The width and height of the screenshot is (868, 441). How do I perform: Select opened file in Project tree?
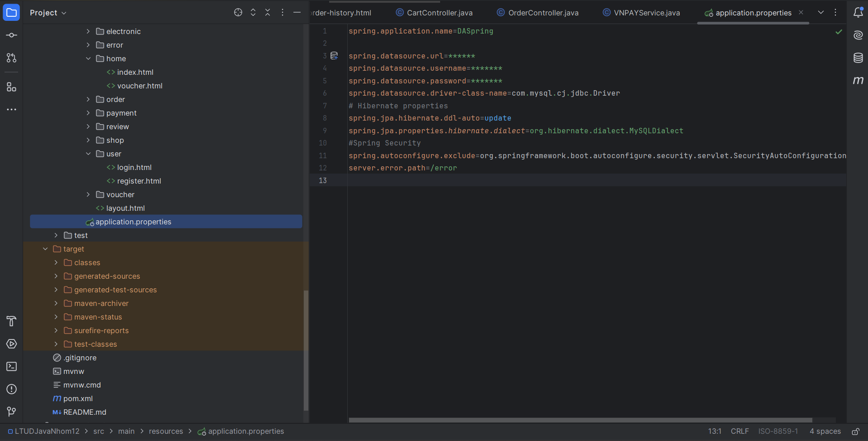click(238, 12)
